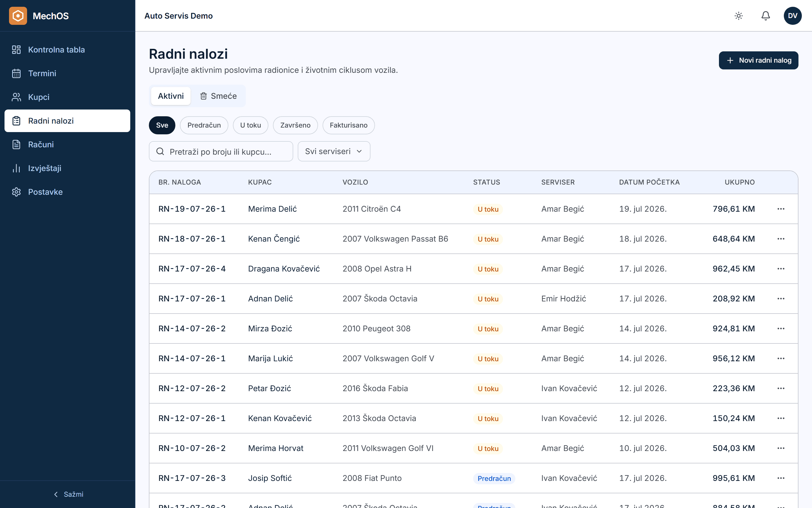Click total 924,81 KM
This screenshot has width=812, height=508.
[x=734, y=329]
